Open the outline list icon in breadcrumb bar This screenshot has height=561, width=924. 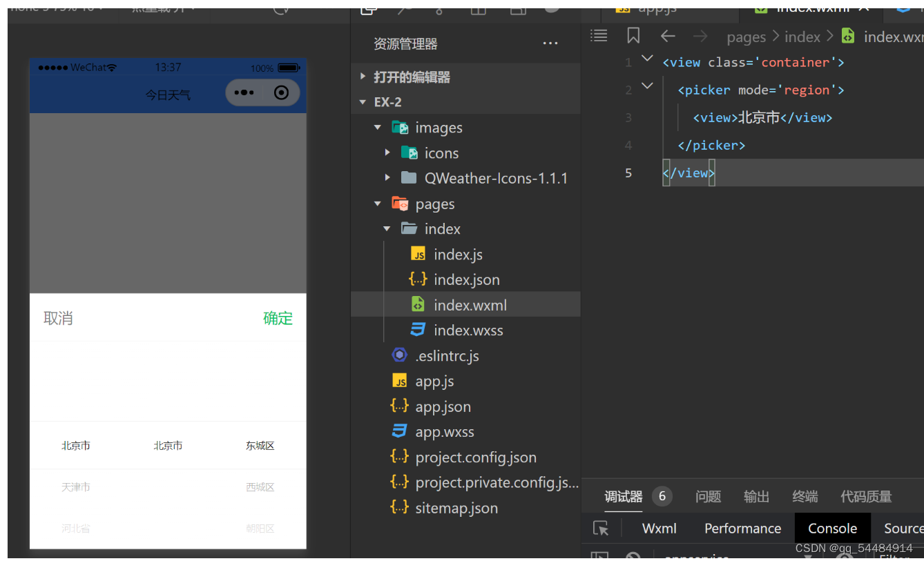[599, 36]
